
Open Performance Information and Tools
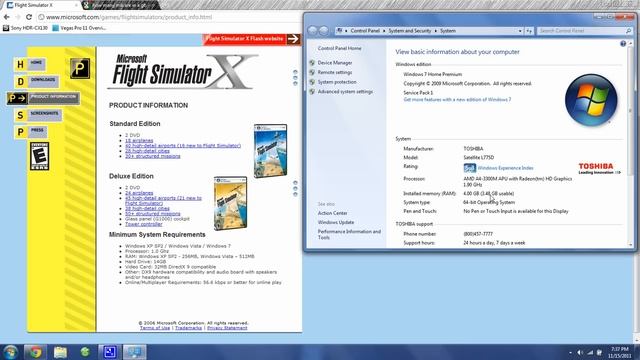point(349,234)
